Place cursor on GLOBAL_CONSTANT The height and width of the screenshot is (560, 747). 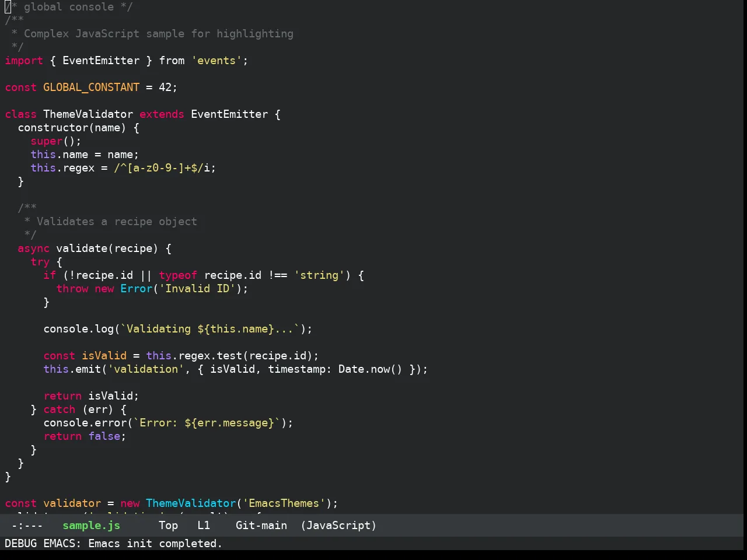click(91, 87)
